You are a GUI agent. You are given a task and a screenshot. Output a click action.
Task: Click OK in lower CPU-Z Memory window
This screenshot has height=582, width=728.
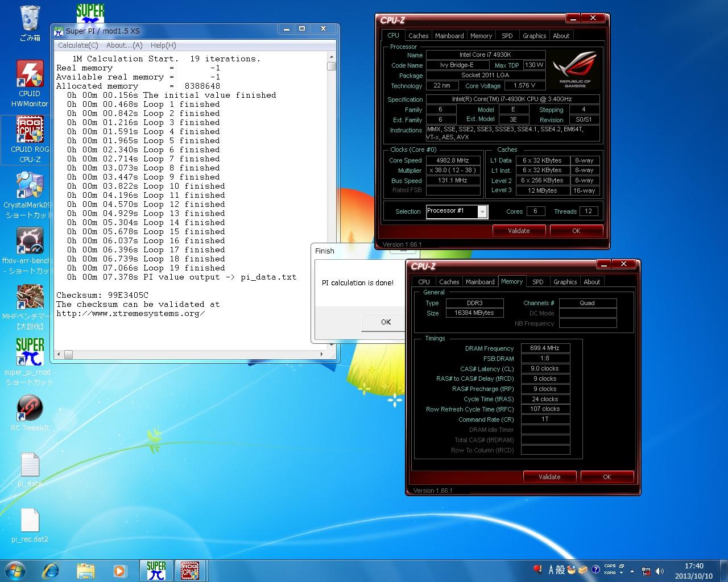pos(607,477)
